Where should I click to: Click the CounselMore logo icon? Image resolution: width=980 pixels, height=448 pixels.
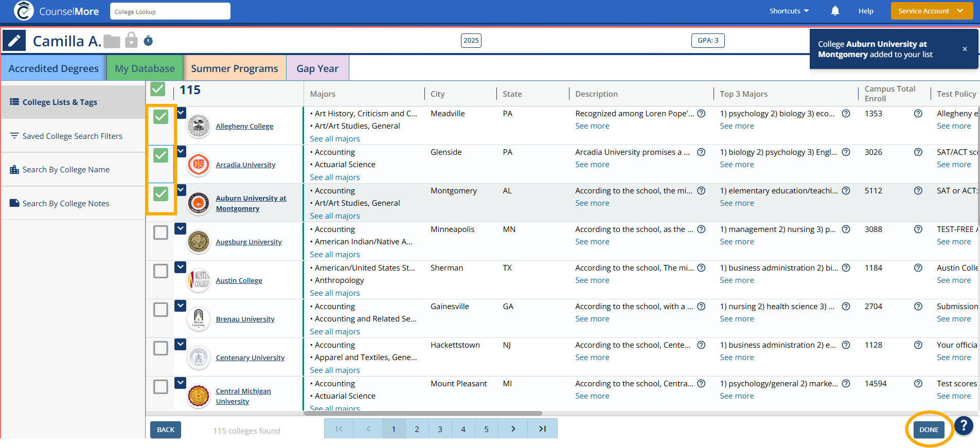click(24, 11)
